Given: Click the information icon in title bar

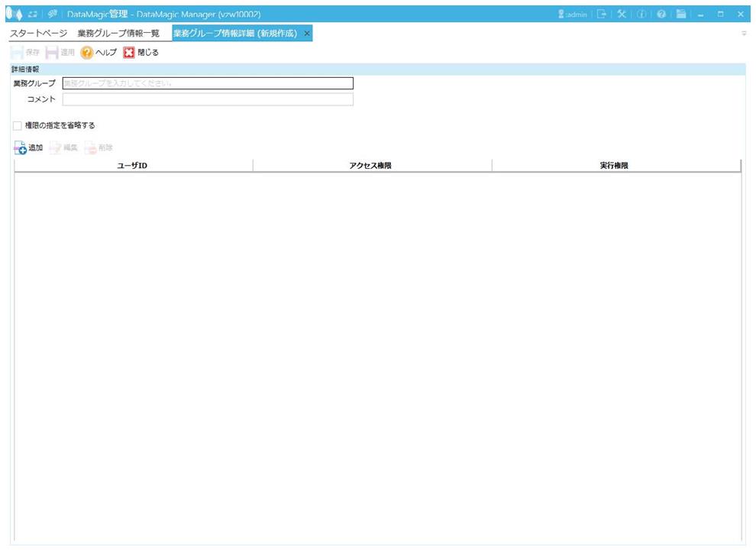Looking at the screenshot, I should point(641,14).
